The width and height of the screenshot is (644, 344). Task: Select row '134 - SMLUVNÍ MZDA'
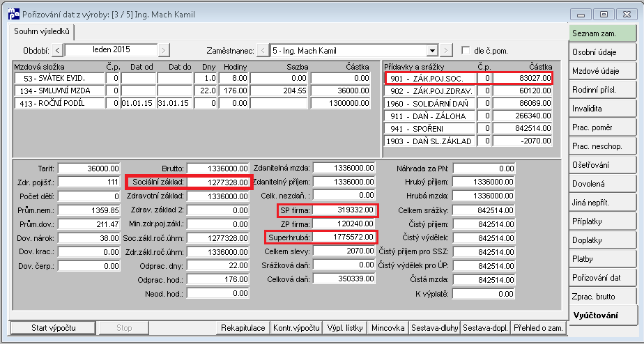click(x=192, y=91)
